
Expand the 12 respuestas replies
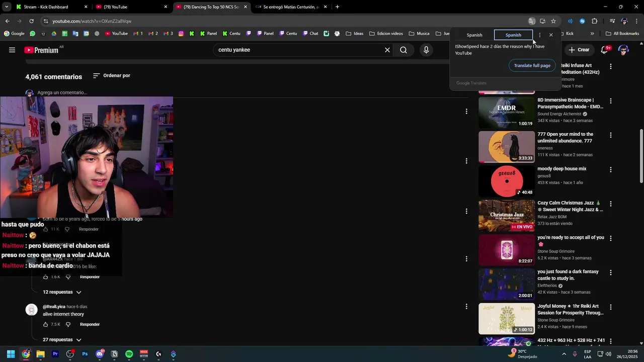click(62, 292)
